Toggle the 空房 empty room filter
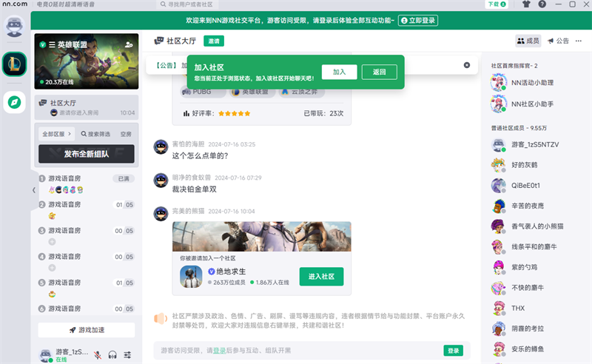592x364 pixels. (x=126, y=134)
